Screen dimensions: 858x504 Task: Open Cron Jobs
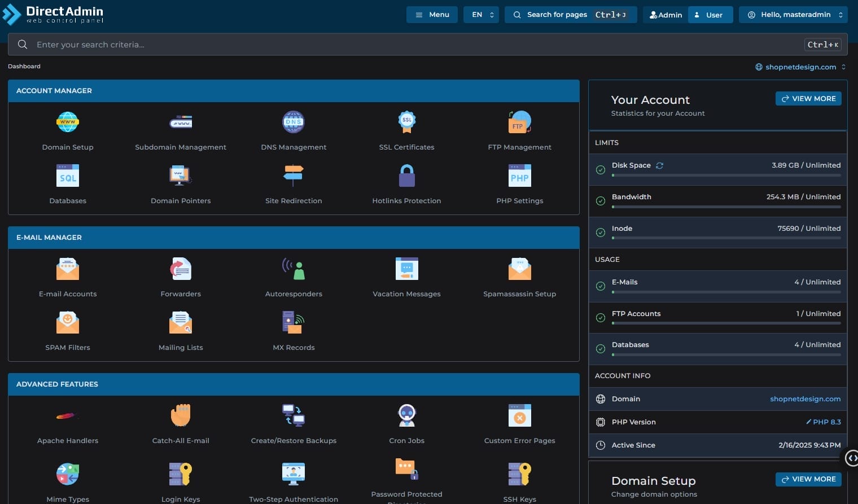pos(406,416)
